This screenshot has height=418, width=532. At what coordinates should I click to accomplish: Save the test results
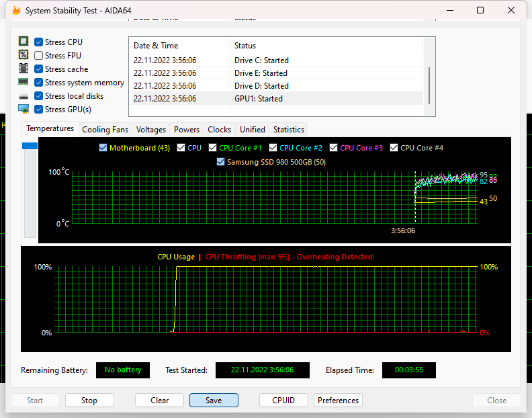pos(214,401)
